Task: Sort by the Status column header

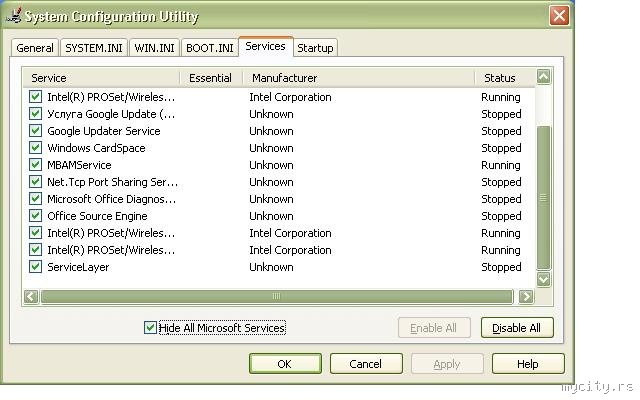Action: [505, 78]
